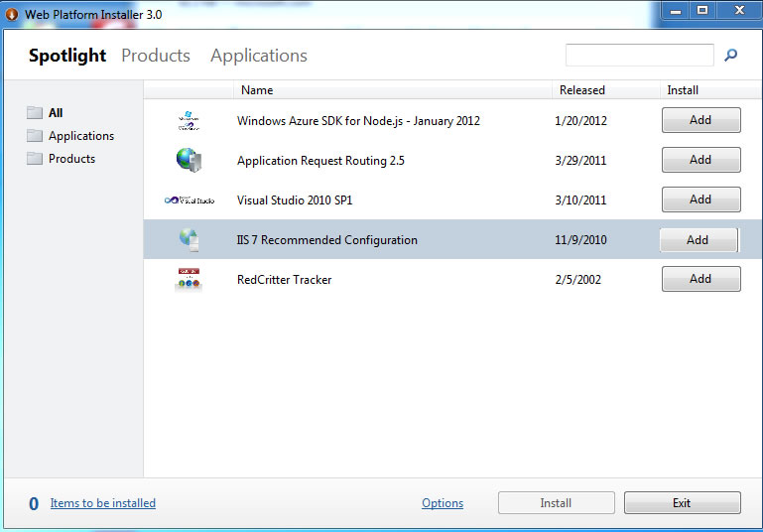
Task: Click the Install column header
Action: 711,90
